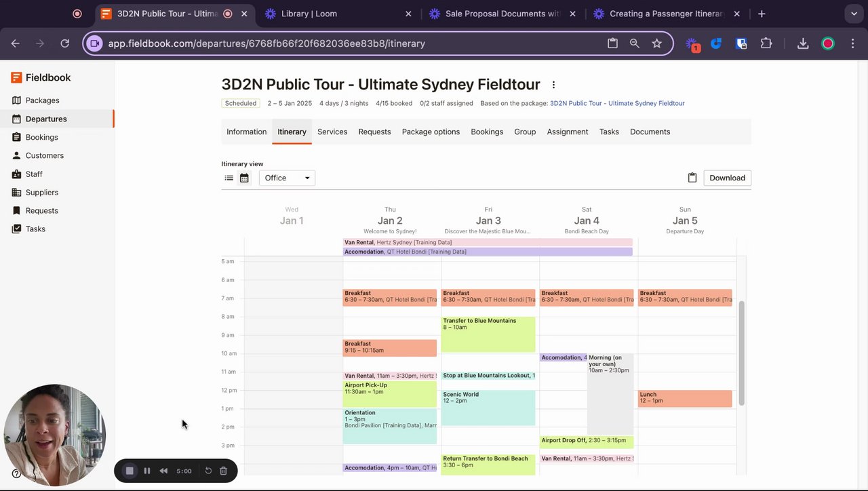Open the Airport Drop Off event
This screenshot has height=491, width=868.
point(587,441)
